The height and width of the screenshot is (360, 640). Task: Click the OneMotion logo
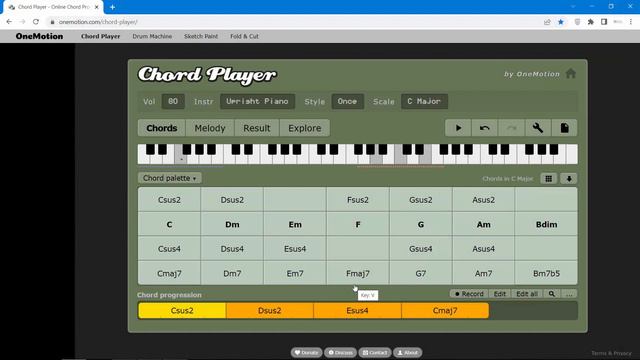tap(39, 36)
